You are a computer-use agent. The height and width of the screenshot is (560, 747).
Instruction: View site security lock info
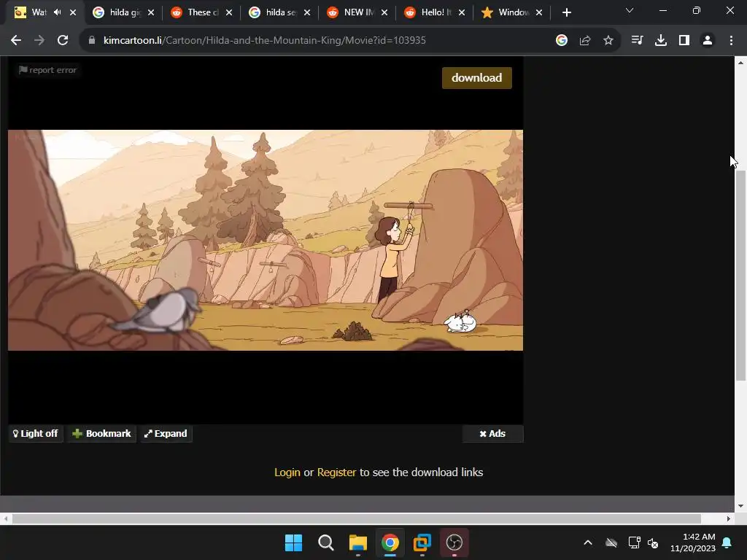(92, 41)
